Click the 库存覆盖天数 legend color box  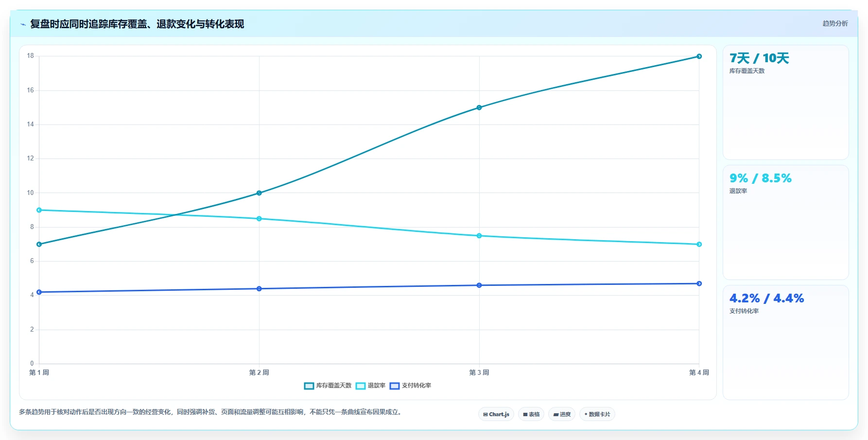(309, 386)
